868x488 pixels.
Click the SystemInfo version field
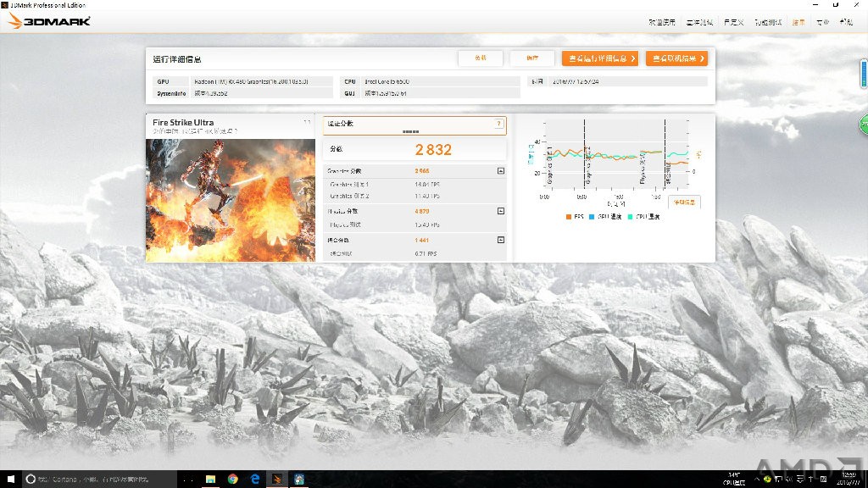(x=261, y=93)
